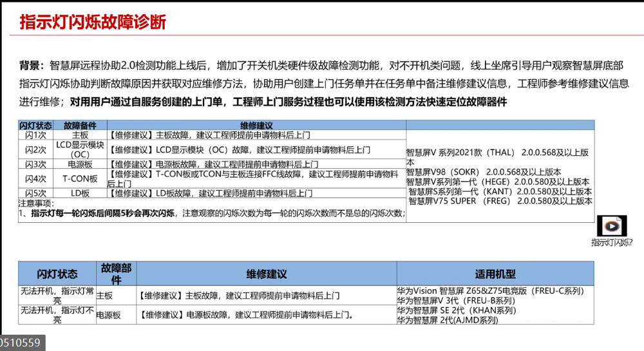The image size is (644, 351).
Task: Select the T-CON板 fault part cell
Action: (80, 178)
